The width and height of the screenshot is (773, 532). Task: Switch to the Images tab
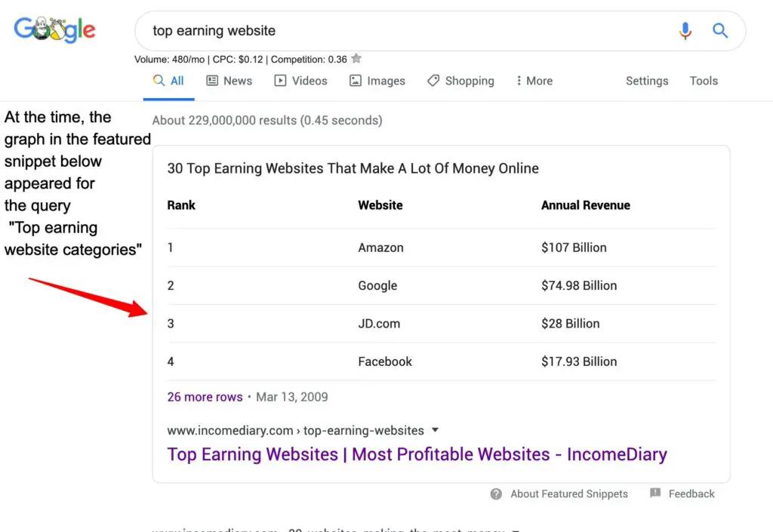point(377,81)
